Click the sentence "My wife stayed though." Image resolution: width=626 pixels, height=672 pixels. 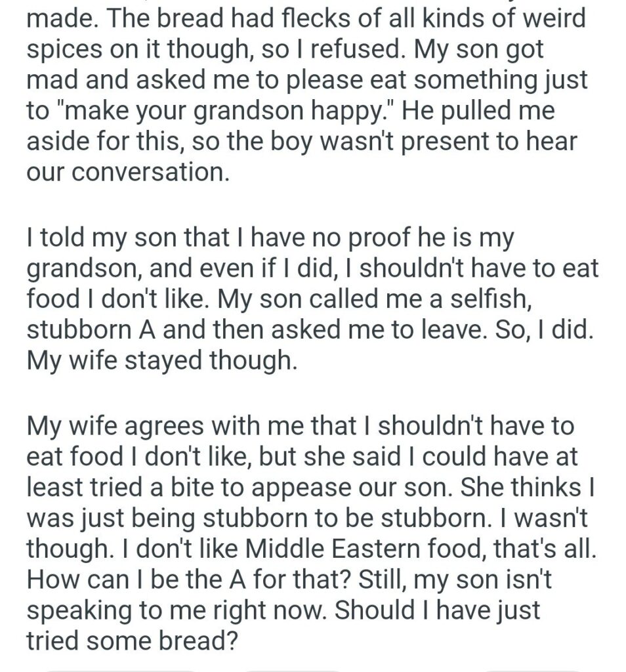pyautogui.click(x=161, y=360)
